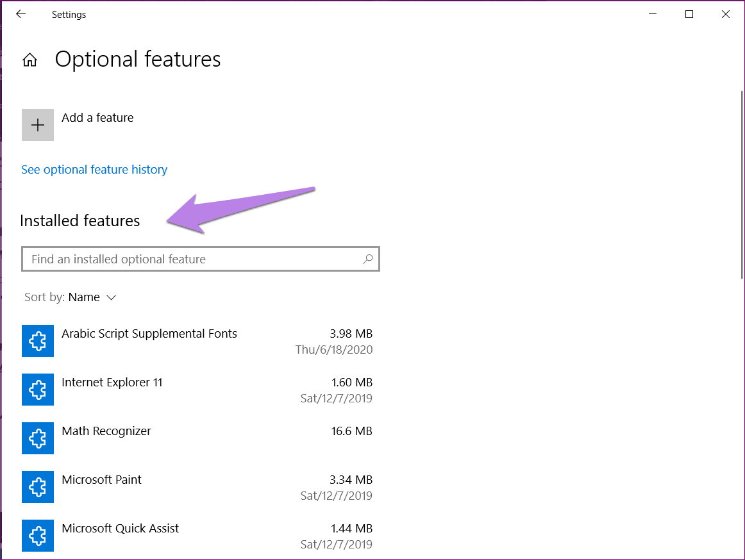Select Microsoft Paint from installed features
The width and height of the screenshot is (745, 560).
coord(102,479)
